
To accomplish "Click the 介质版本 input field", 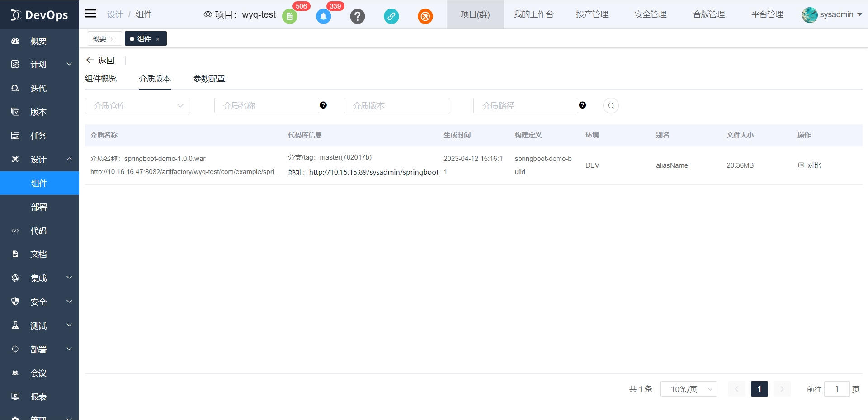I will (x=396, y=106).
